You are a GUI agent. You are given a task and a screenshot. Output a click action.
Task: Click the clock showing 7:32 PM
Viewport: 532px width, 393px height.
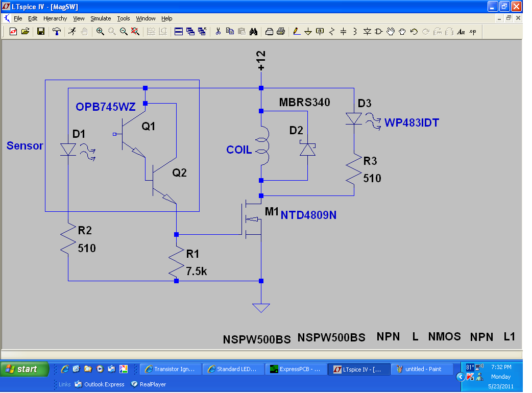[x=501, y=367]
